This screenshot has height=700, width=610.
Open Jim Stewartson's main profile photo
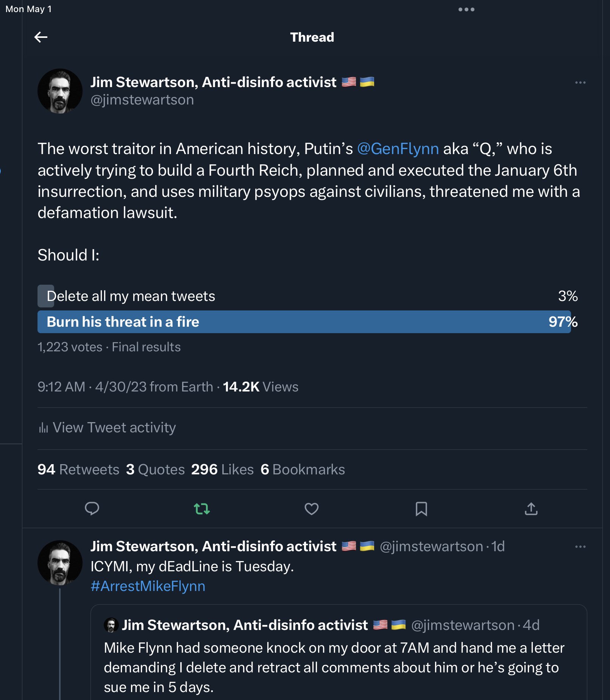[60, 91]
